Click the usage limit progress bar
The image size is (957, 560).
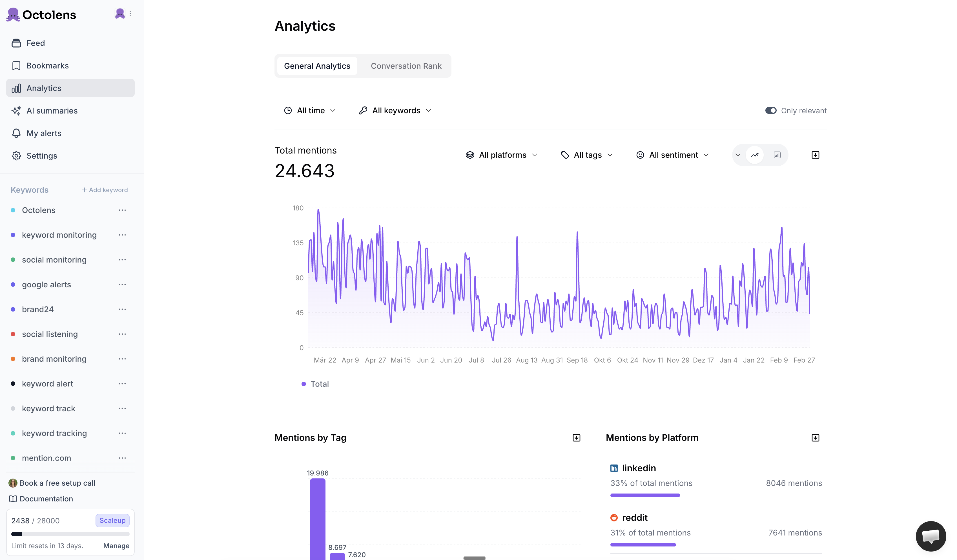pyautogui.click(x=70, y=534)
